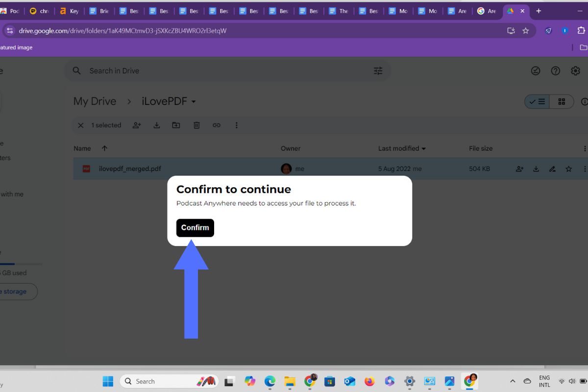The width and height of the screenshot is (588, 392).
Task: Close the active Google Drive tab
Action: [x=522, y=11]
